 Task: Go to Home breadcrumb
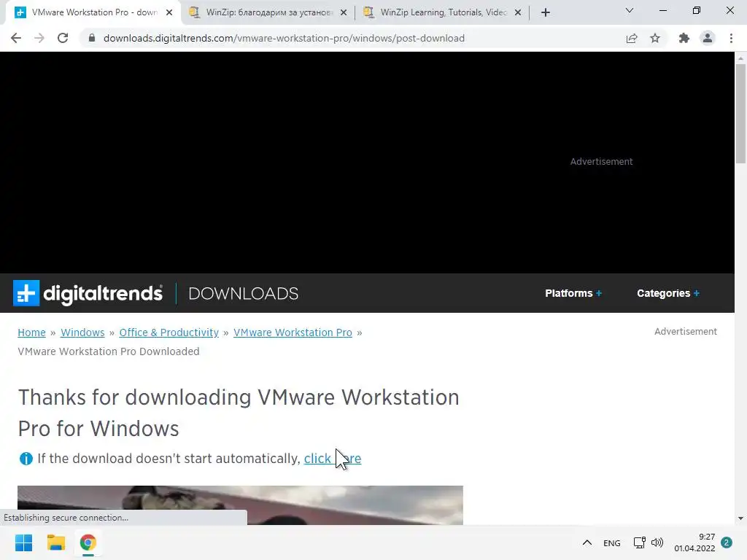[32, 332]
